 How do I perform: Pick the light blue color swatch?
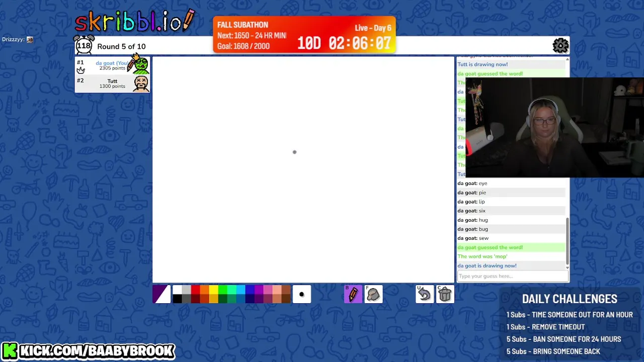coord(240,290)
